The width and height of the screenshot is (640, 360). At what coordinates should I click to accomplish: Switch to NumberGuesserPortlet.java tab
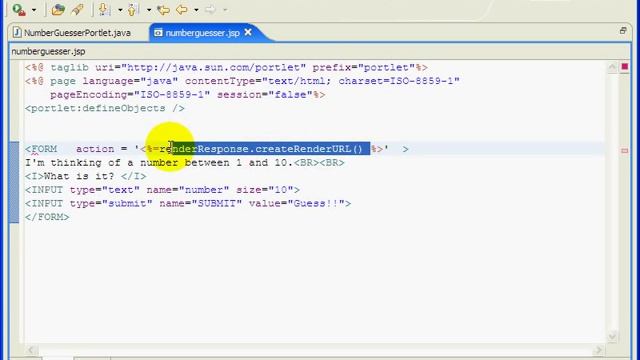click(x=77, y=33)
